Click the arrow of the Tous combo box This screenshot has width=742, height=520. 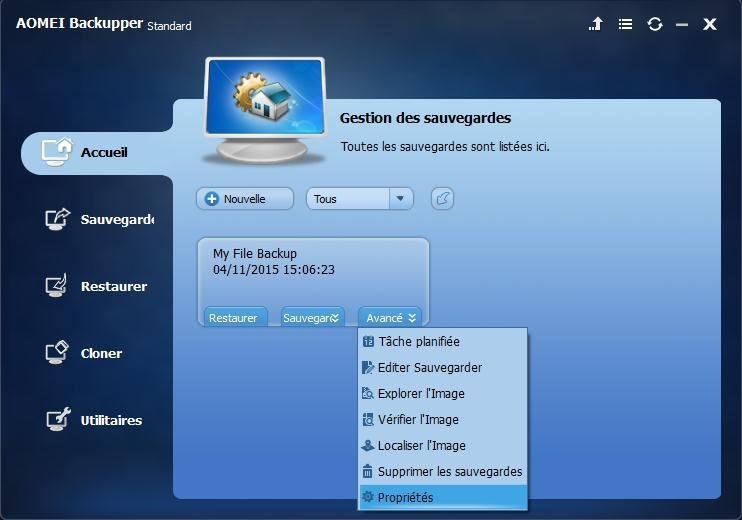pyautogui.click(x=401, y=199)
